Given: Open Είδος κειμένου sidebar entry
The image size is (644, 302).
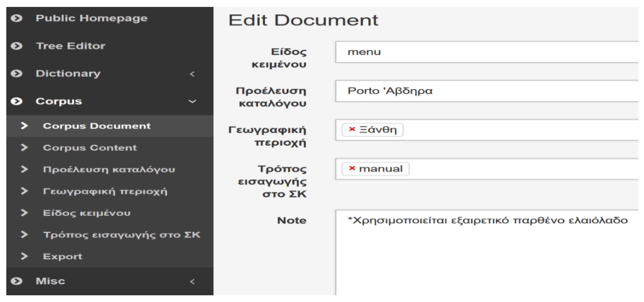Looking at the screenshot, I should click(x=87, y=213).
